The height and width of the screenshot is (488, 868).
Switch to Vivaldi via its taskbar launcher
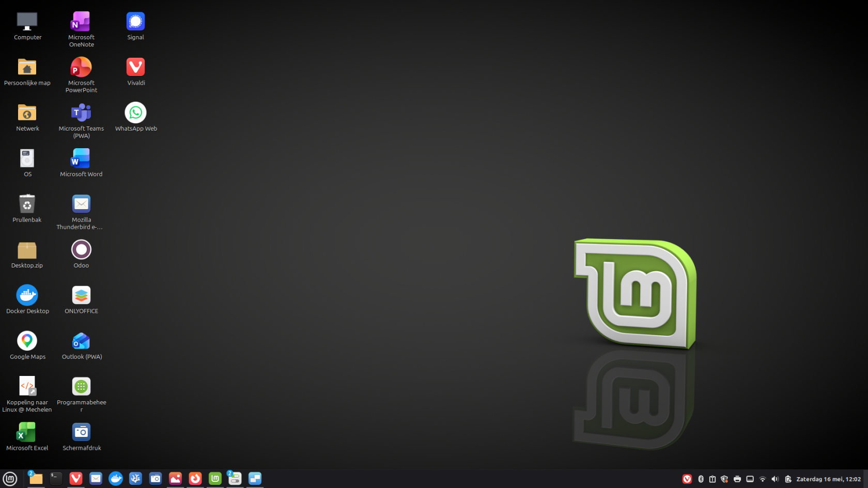pyautogui.click(x=76, y=479)
